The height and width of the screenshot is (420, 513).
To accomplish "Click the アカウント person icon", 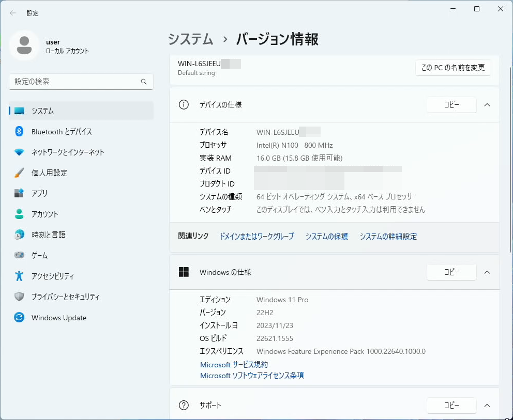I will (x=19, y=214).
